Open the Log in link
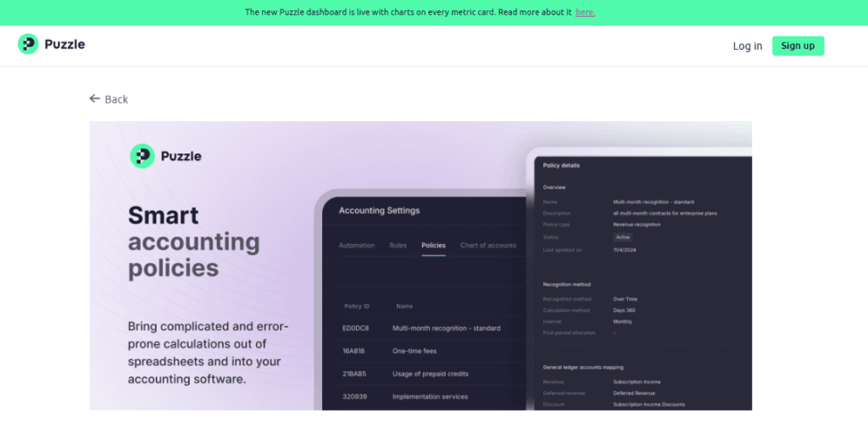The width and height of the screenshot is (868, 433). tap(748, 46)
